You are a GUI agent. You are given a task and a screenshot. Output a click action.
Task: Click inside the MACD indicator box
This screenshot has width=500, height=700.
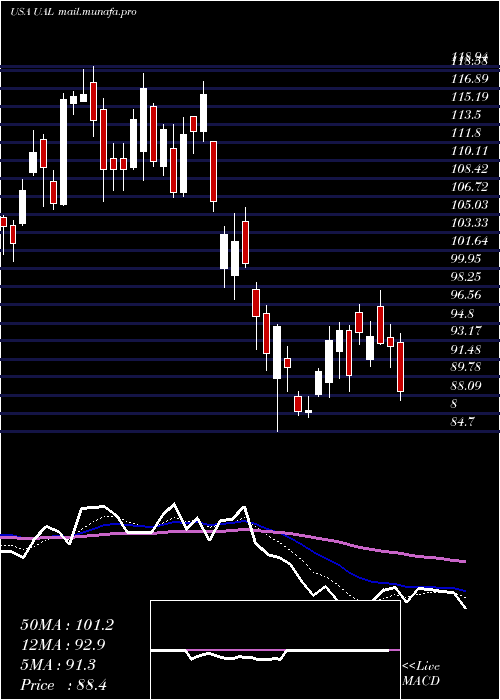click(275, 650)
